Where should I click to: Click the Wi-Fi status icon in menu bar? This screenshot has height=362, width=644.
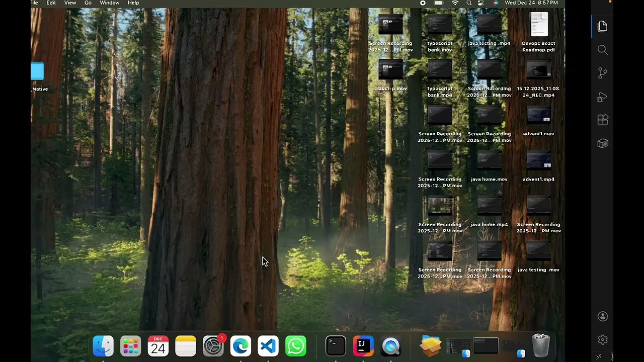(x=455, y=3)
